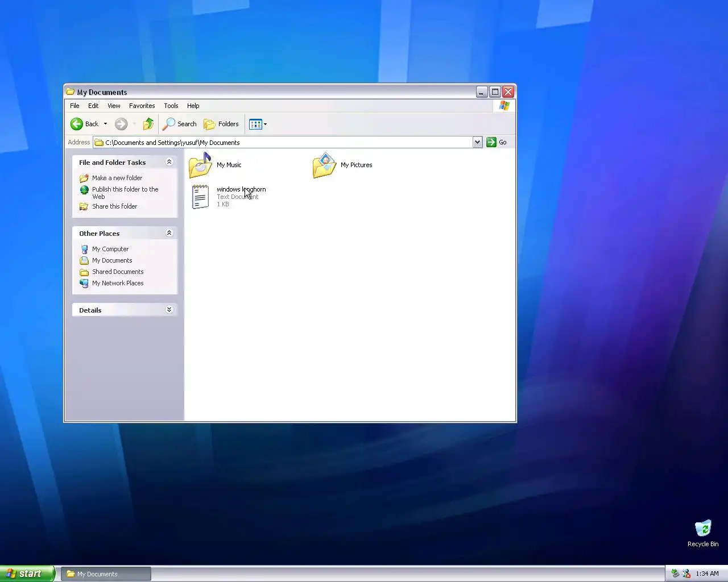728x582 pixels.
Task: Open My Computer from Other Places
Action: (x=110, y=249)
